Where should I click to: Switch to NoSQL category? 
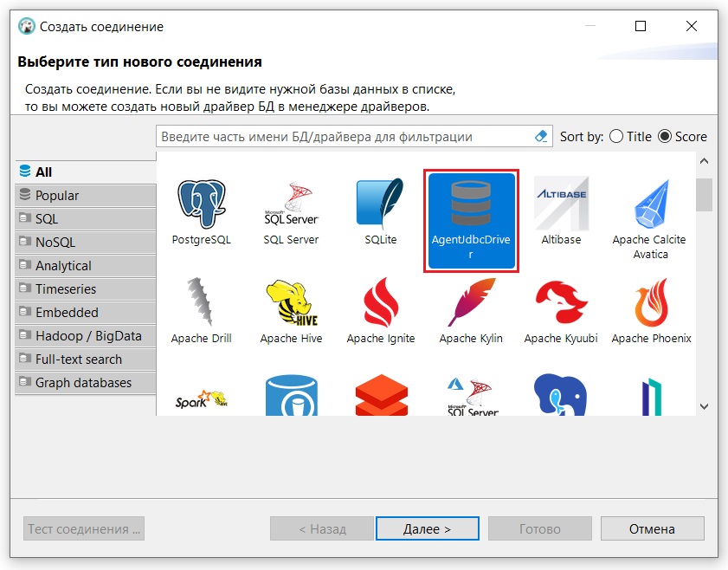86,242
